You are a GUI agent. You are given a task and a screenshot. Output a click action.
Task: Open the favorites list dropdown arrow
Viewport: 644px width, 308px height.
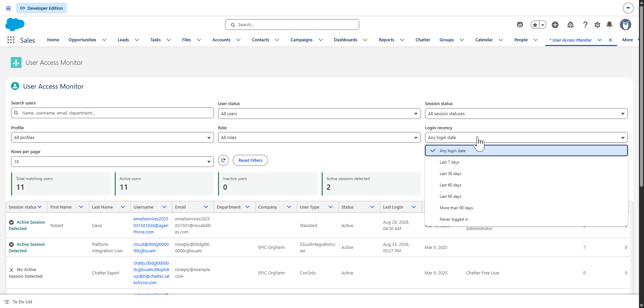click(x=543, y=25)
